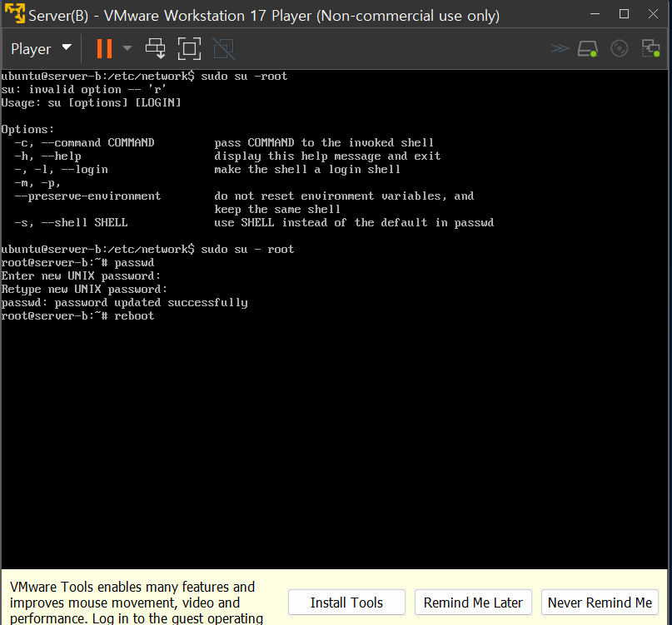Click the 'Enter new UNIX password:' line

[81, 276]
